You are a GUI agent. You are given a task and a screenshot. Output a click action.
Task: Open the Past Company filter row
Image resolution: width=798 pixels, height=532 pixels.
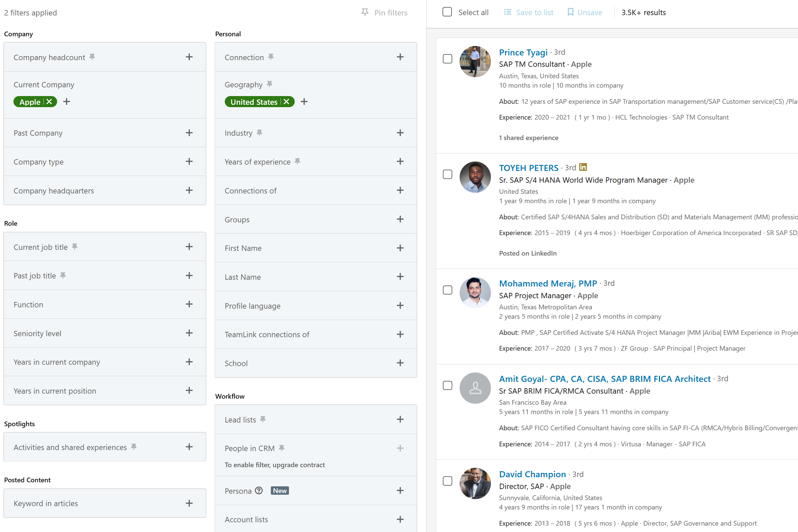pyautogui.click(x=189, y=133)
